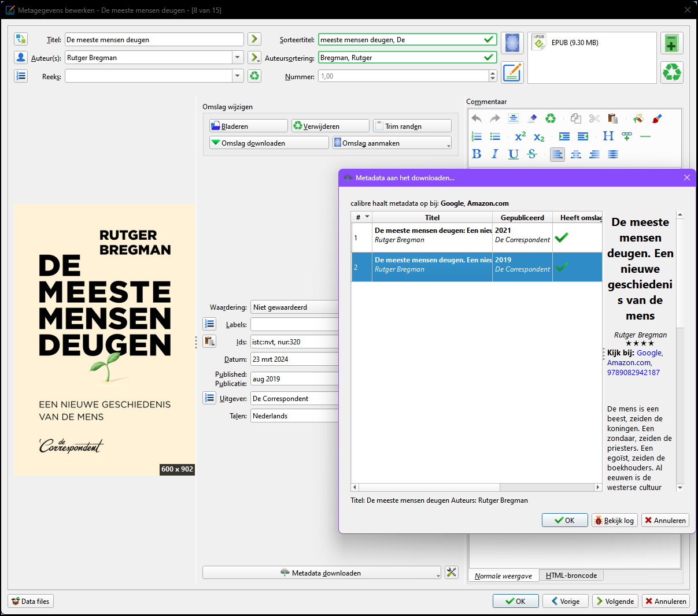Click the Omslag downloaden button
This screenshot has height=616, width=698.
(269, 143)
